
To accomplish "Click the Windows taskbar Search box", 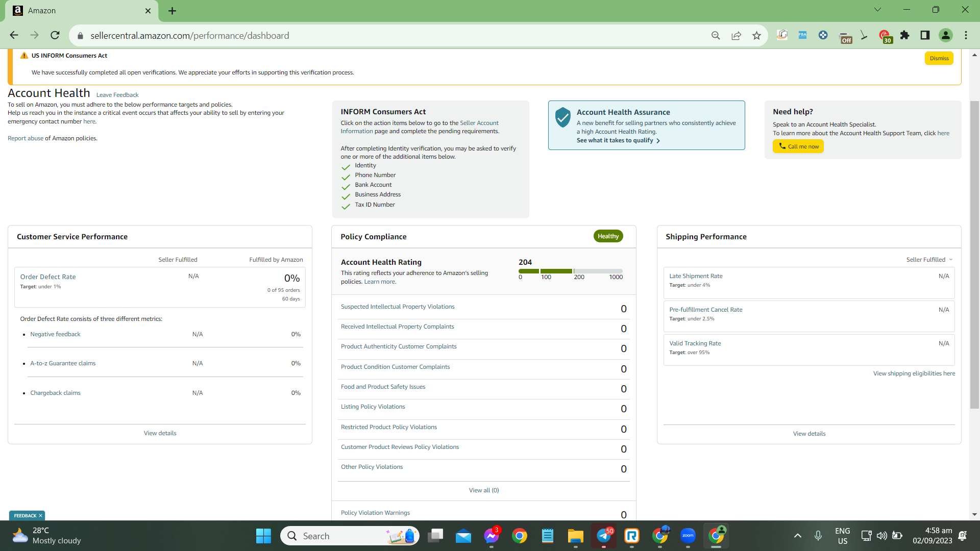I will [350, 536].
